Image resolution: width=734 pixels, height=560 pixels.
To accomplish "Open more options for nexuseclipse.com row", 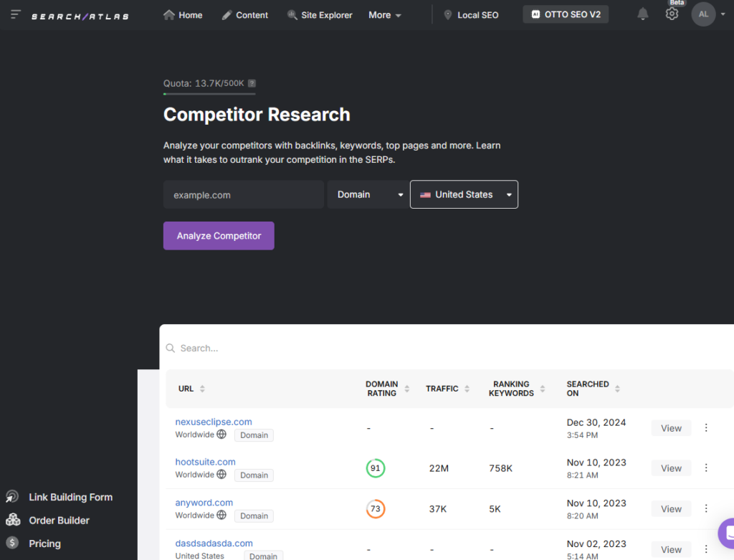I will pos(706,427).
